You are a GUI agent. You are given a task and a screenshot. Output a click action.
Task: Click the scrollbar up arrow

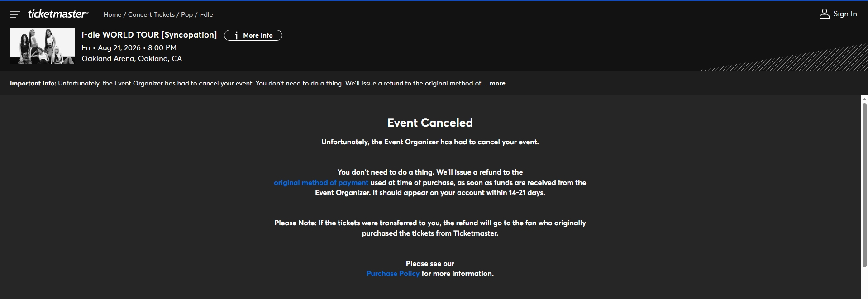pos(864,99)
